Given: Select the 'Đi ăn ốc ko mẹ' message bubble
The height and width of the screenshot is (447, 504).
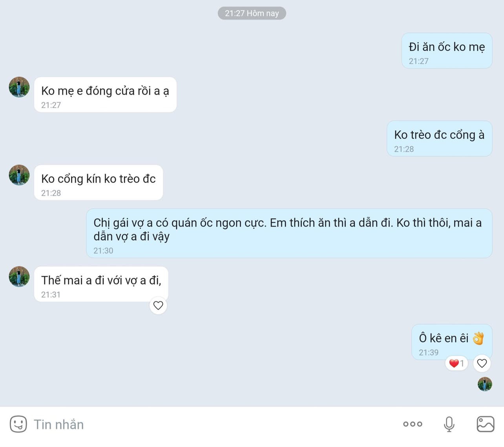Looking at the screenshot, I should pyautogui.click(x=447, y=51).
